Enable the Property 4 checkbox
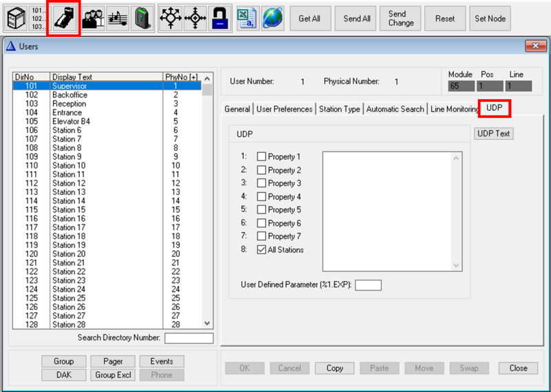Screen dimensions: 551x392 point(261,196)
